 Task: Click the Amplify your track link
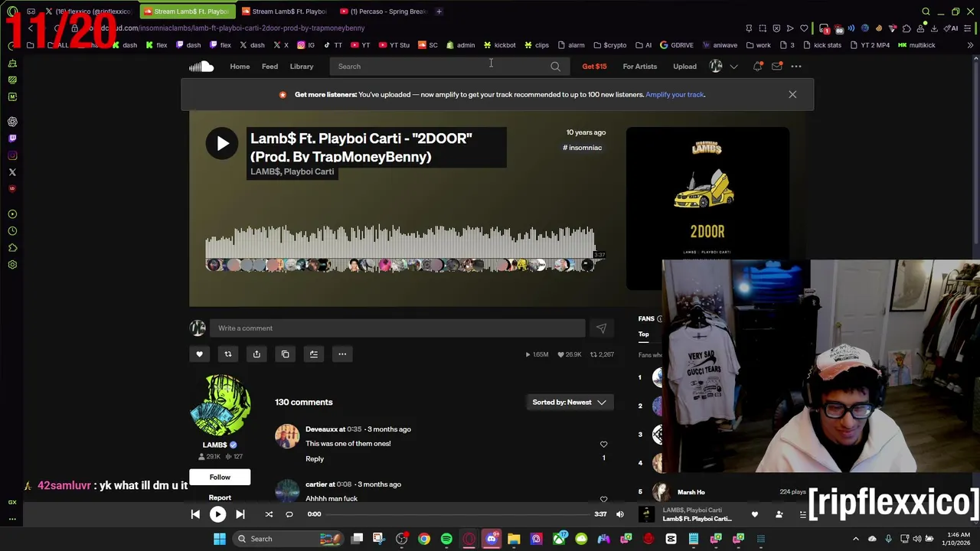675,95
